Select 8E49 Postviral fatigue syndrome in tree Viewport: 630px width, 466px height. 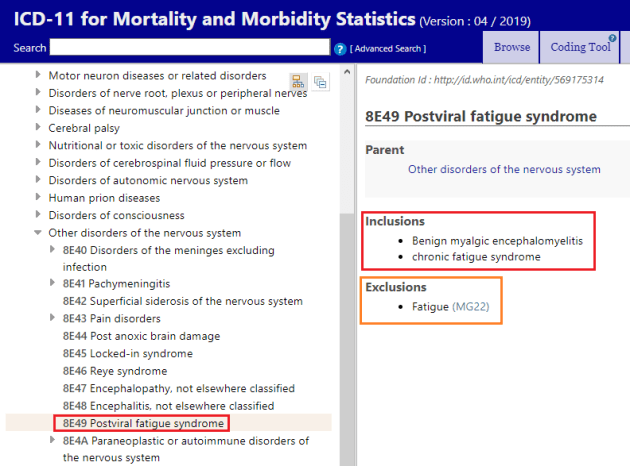tap(143, 423)
